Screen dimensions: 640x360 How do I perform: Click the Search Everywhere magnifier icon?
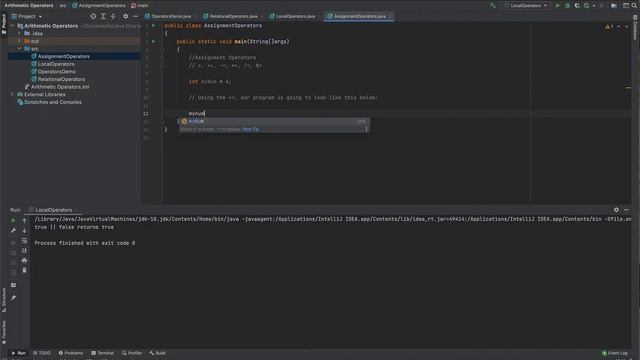coord(635,6)
